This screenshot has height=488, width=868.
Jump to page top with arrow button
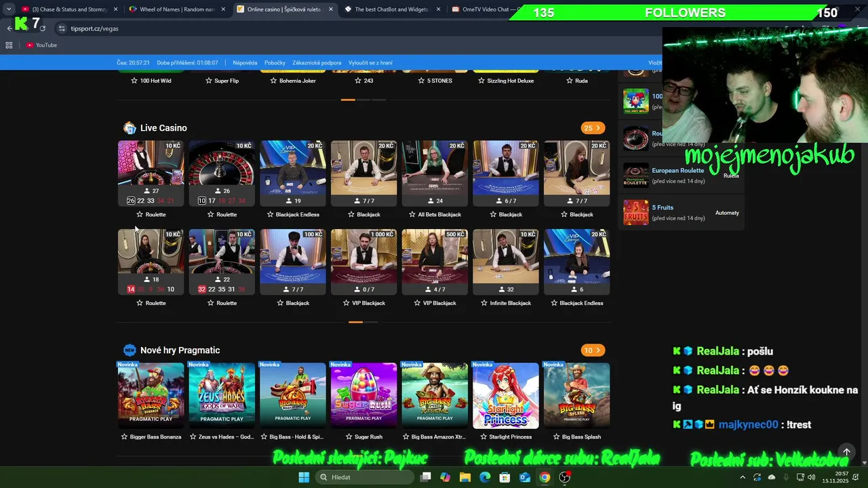(x=846, y=452)
